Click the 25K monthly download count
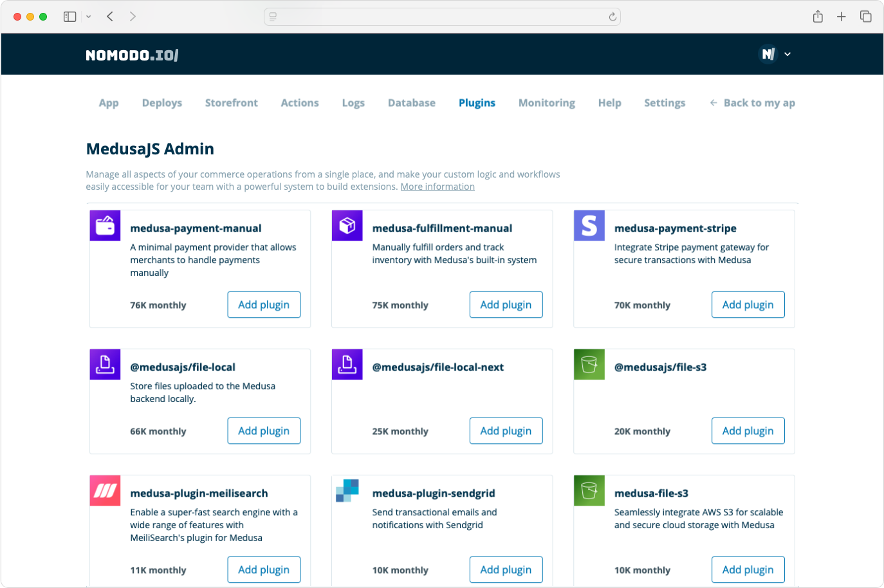This screenshot has height=588, width=884. tap(400, 432)
